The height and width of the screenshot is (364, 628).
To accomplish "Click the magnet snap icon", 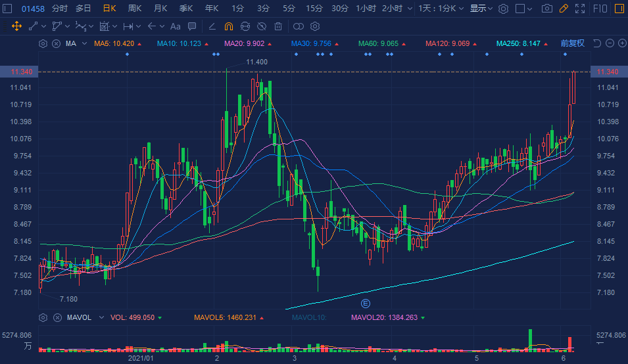I will [x=229, y=26].
